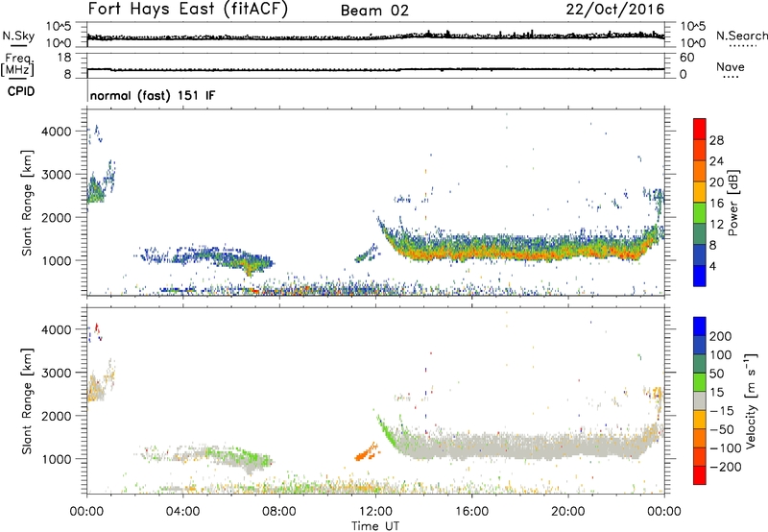Click the 'Power [dB]' colorbar label
768x532 pixels.
(733, 203)
